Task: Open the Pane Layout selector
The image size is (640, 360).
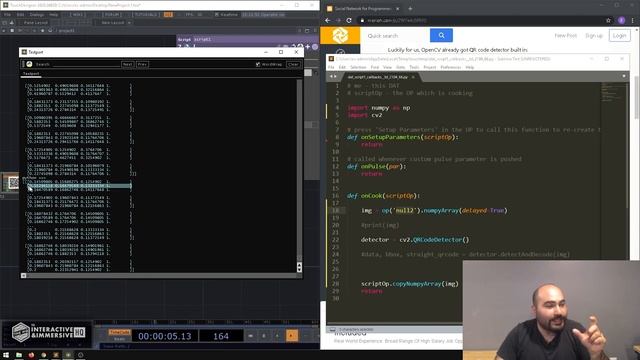Action: [x=36, y=22]
